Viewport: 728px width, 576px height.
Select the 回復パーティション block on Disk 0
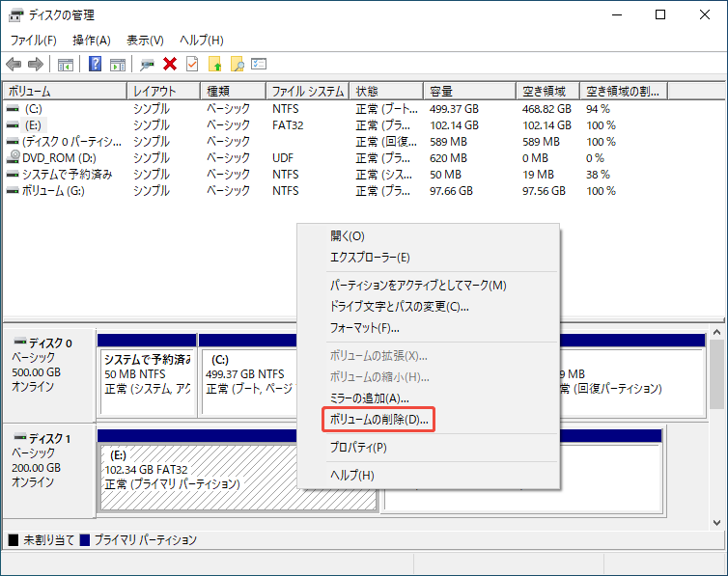pos(631,374)
